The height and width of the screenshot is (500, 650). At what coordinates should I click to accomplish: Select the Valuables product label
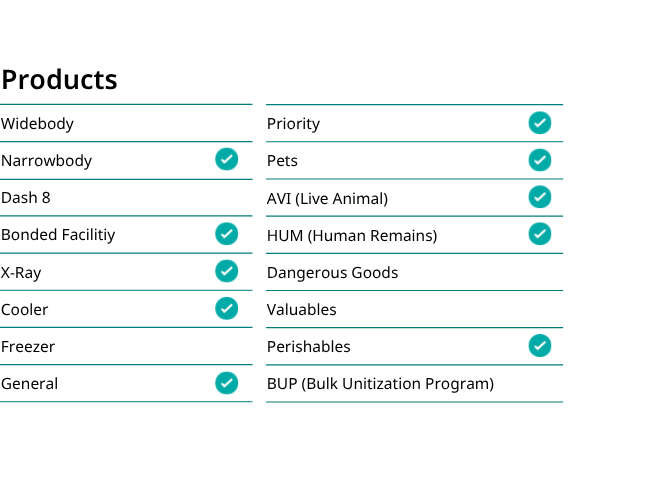click(301, 310)
